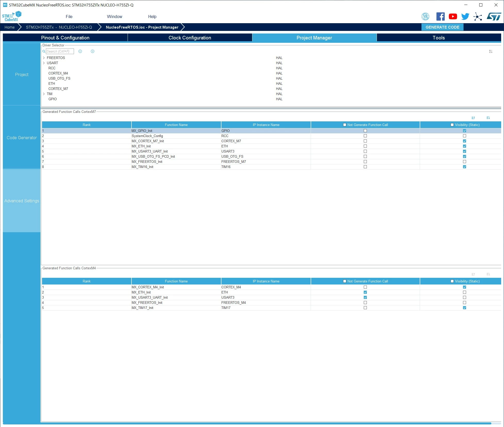Select the MX_GPIO_Init row in CortexM7 table

coord(271,131)
